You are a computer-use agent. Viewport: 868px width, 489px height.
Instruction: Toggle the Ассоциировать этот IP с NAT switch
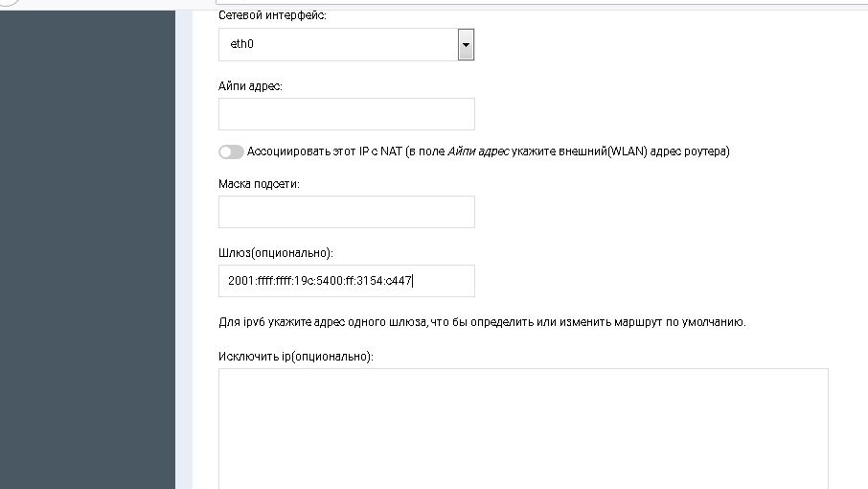(x=231, y=151)
